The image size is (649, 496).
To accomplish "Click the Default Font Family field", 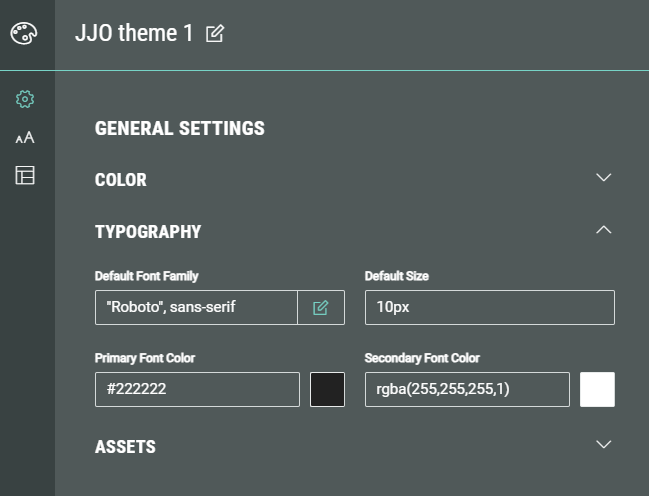I will (196, 307).
